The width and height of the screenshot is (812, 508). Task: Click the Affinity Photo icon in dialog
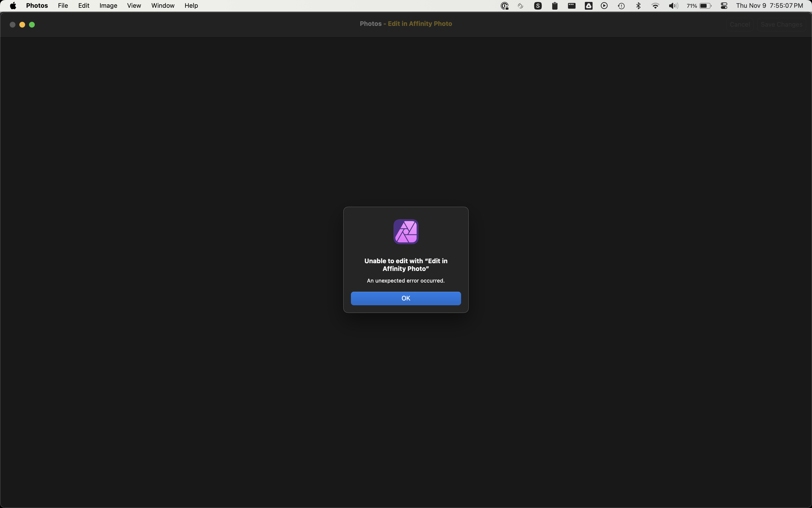[406, 232]
